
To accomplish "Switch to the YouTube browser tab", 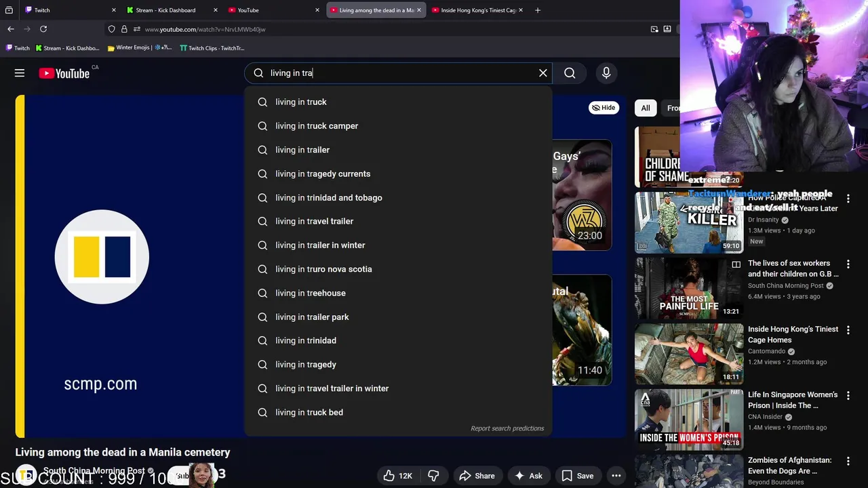I will [x=273, y=10].
